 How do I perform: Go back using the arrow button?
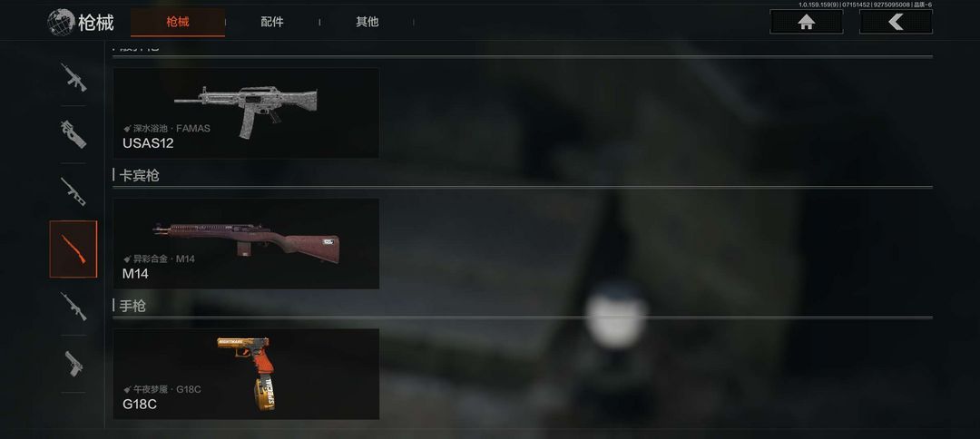(896, 22)
